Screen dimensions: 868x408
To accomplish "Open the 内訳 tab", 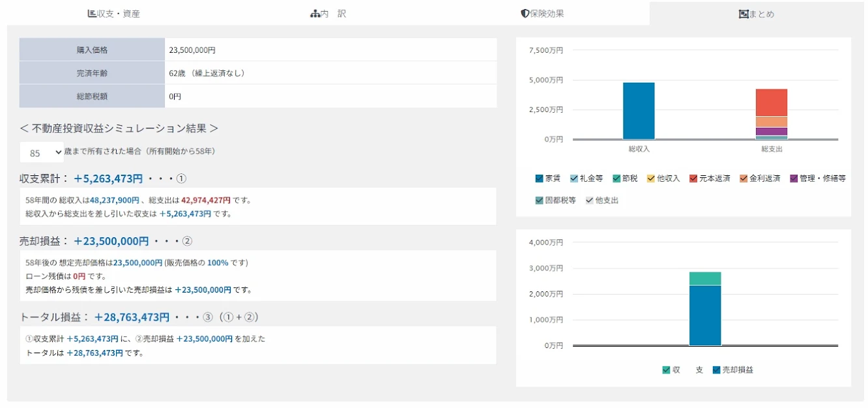I will (x=328, y=14).
